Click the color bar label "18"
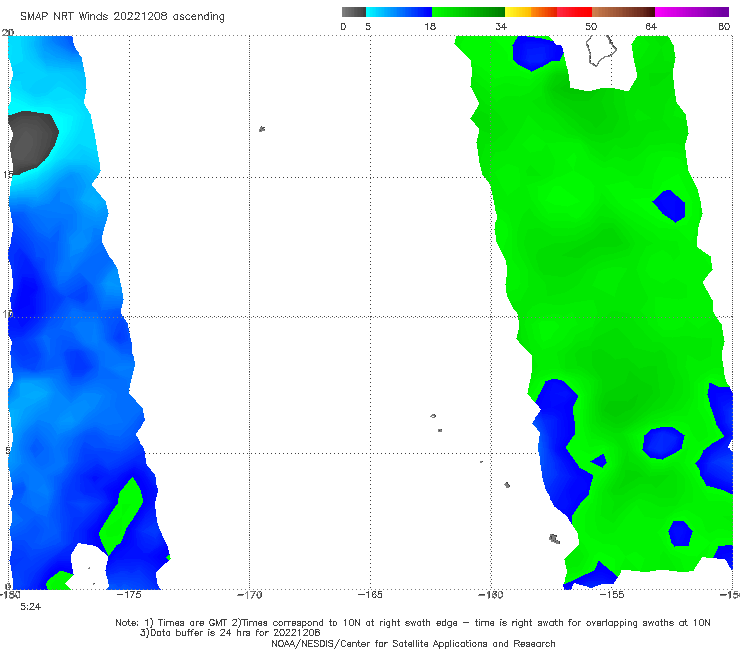 coord(430,26)
